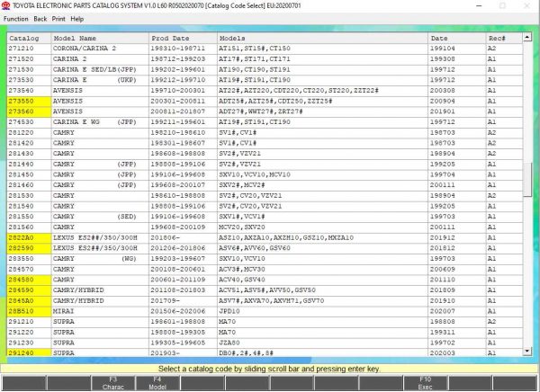This screenshot has width=540, height=392.
Task: Click CORONA/CARINA 2 model name
Action: (x=85, y=49)
